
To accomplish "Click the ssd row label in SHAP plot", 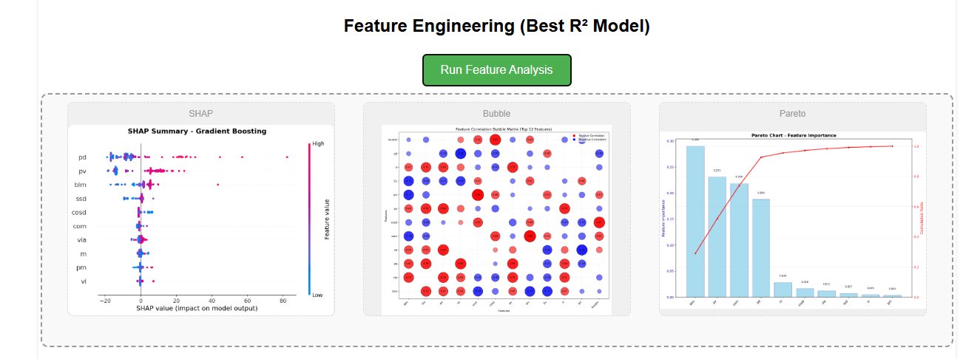I will (x=81, y=199).
